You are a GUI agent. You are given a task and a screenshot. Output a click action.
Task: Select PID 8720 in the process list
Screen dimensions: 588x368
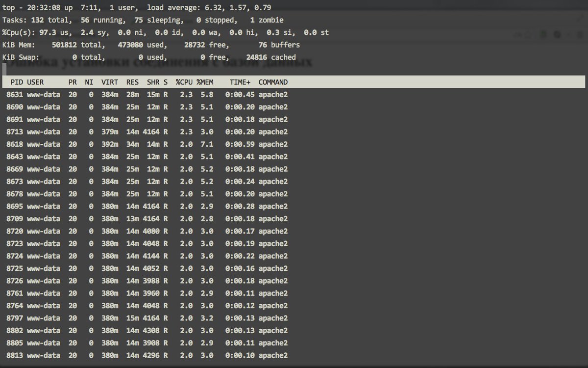[15, 231]
